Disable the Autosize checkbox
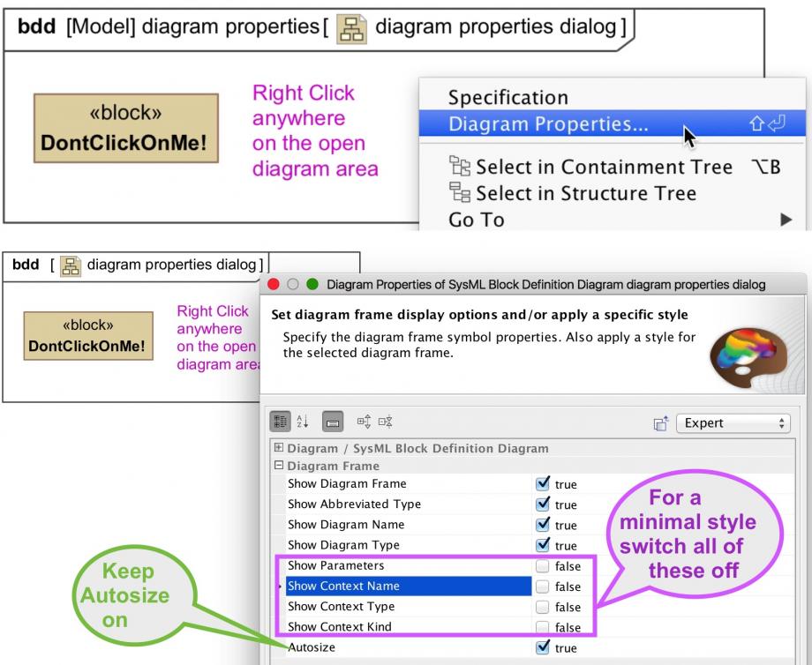This screenshot has height=665, width=812. click(x=545, y=646)
